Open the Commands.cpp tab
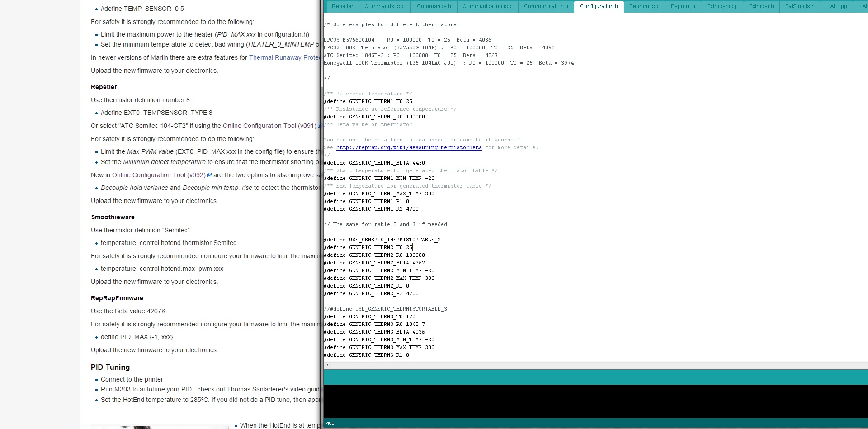The image size is (868, 429). pyautogui.click(x=384, y=6)
